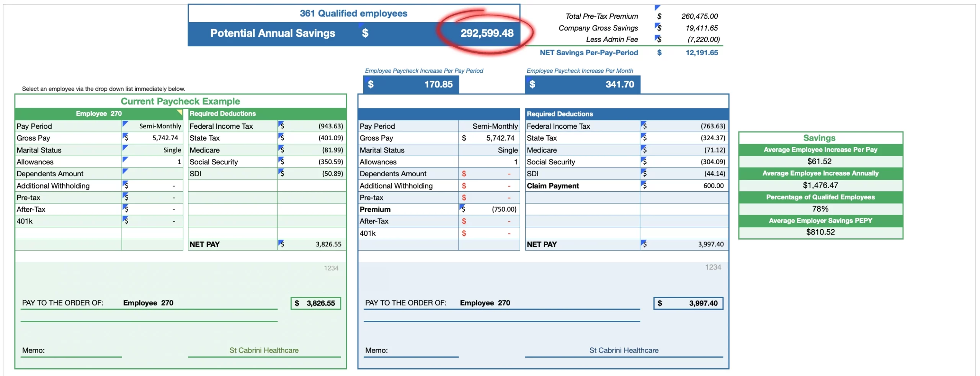Click the Percentage of Qualified Employees 78% cell
Image resolution: width=980 pixels, height=376 pixels.
[820, 209]
